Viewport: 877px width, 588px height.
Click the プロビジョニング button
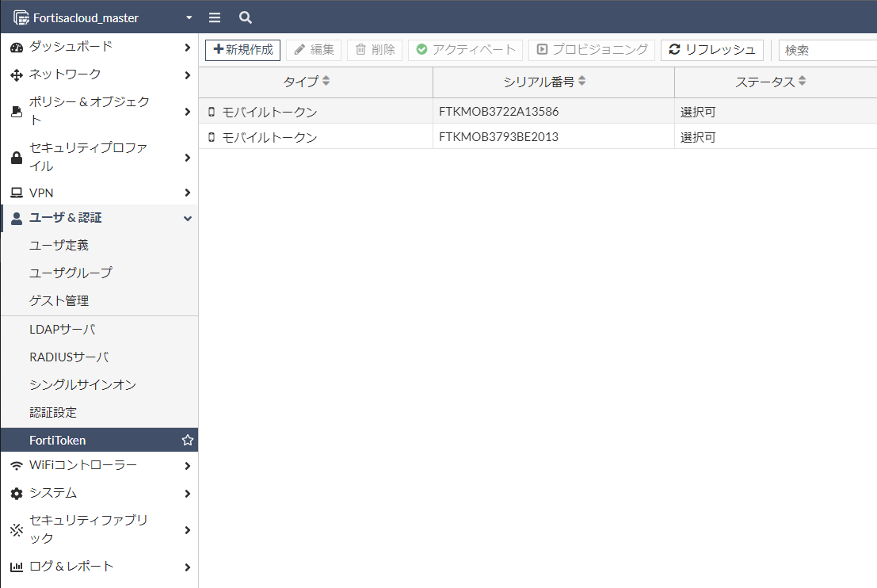point(592,50)
